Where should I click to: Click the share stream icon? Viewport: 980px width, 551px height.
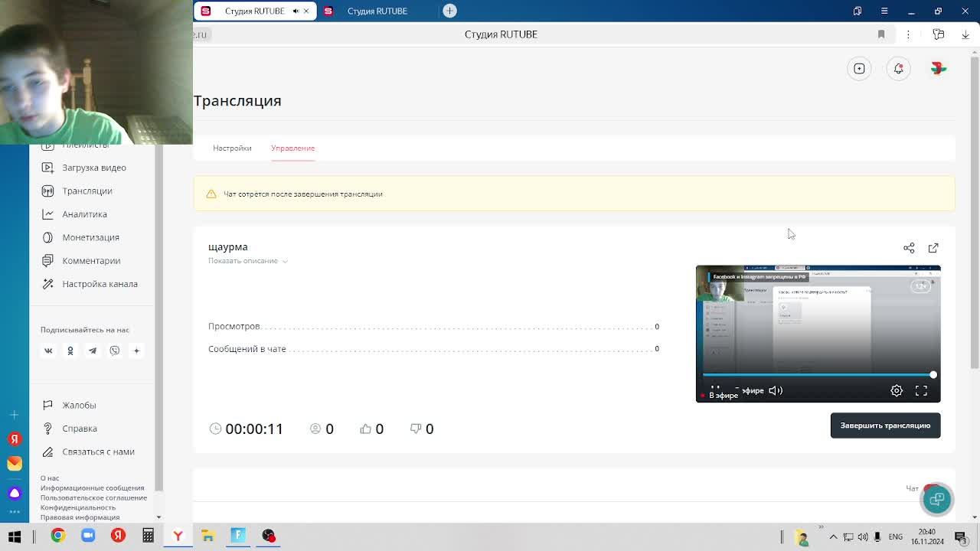909,248
